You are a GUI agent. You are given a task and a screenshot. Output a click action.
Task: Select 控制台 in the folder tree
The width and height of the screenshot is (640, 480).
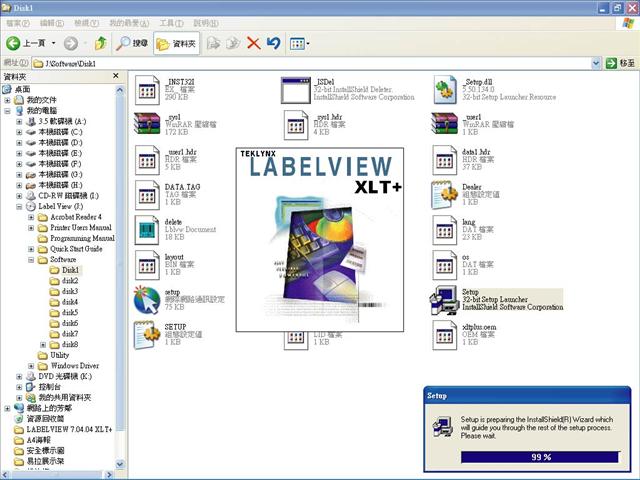[x=43, y=387]
